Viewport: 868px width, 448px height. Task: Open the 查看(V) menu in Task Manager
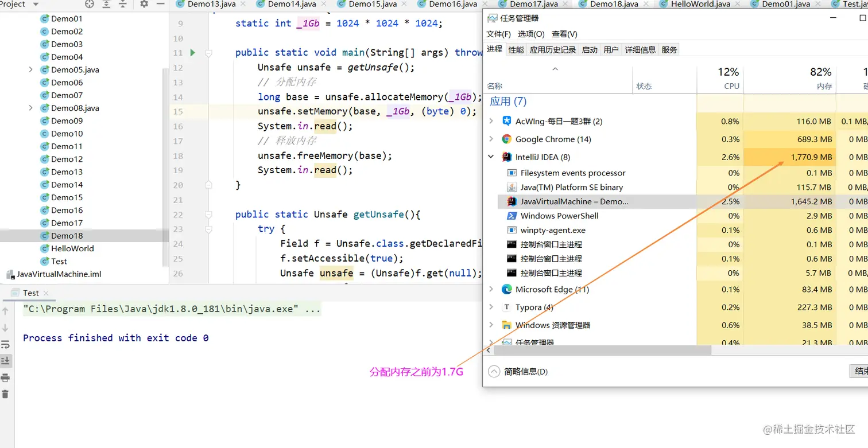pos(565,34)
